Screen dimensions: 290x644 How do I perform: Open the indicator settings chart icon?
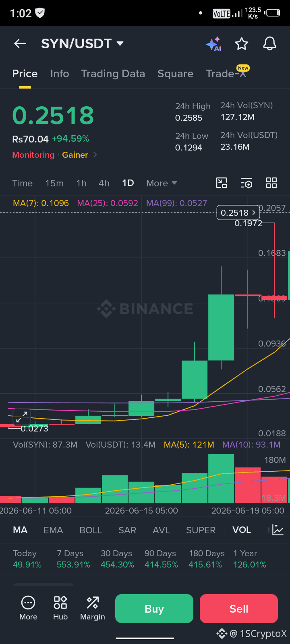click(x=278, y=530)
